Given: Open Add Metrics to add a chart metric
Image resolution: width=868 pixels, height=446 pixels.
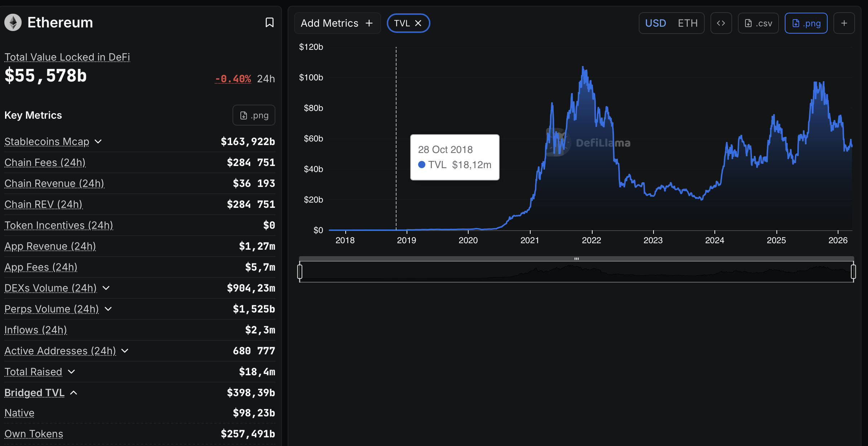Looking at the screenshot, I should tap(337, 23).
